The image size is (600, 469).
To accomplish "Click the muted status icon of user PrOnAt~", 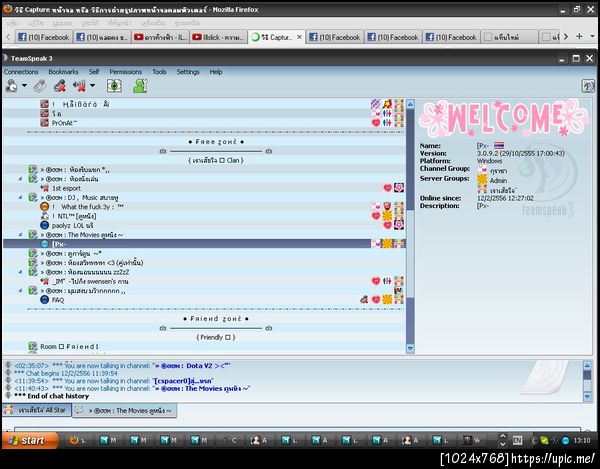I will [44, 123].
